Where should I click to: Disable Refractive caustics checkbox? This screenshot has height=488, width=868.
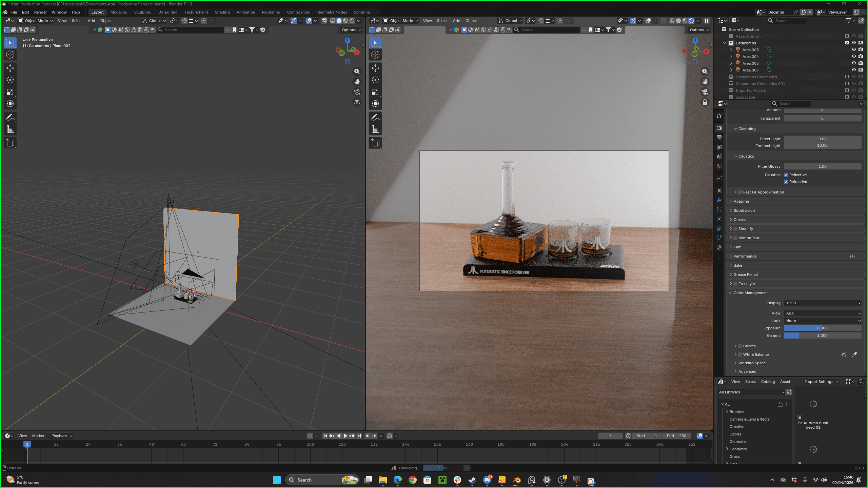(786, 182)
